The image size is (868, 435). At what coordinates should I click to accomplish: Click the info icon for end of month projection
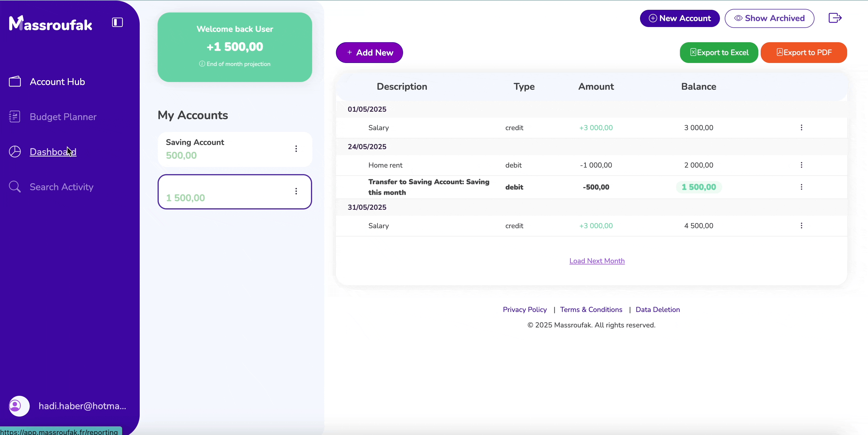202,64
